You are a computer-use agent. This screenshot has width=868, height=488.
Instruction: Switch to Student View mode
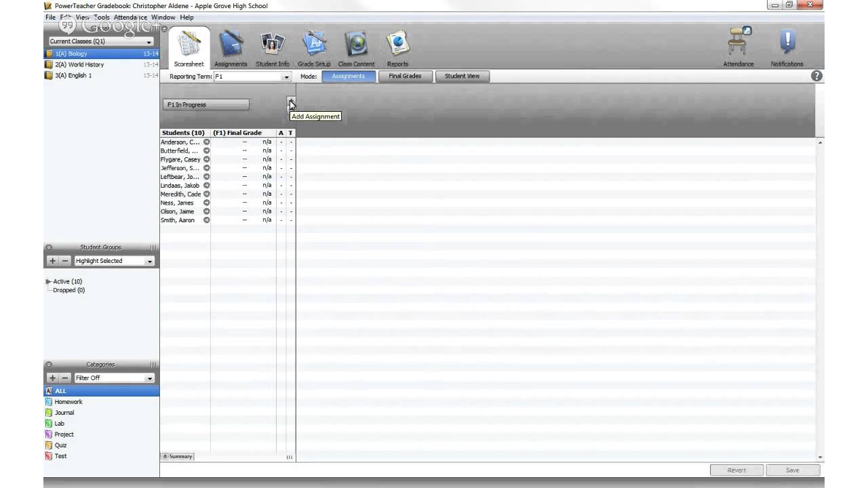click(462, 76)
